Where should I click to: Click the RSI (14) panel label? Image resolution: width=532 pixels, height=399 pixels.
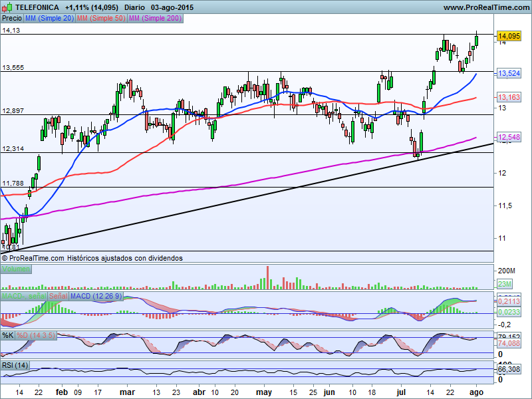pos(15,365)
